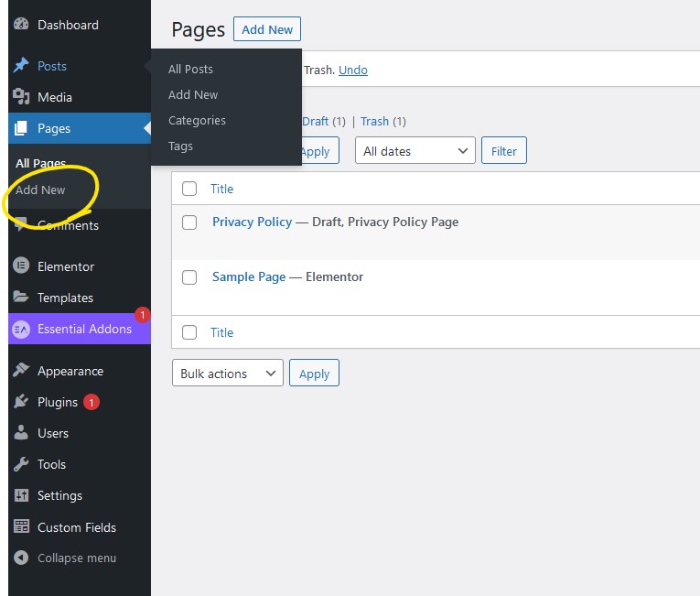Click the Users person icon
Viewport: 700px width, 596px height.
21,432
